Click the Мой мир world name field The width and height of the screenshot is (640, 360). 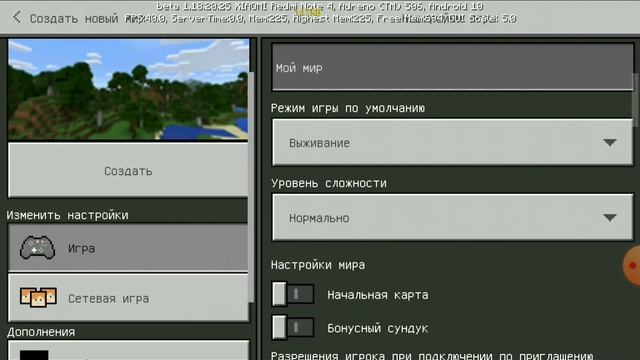(453, 67)
